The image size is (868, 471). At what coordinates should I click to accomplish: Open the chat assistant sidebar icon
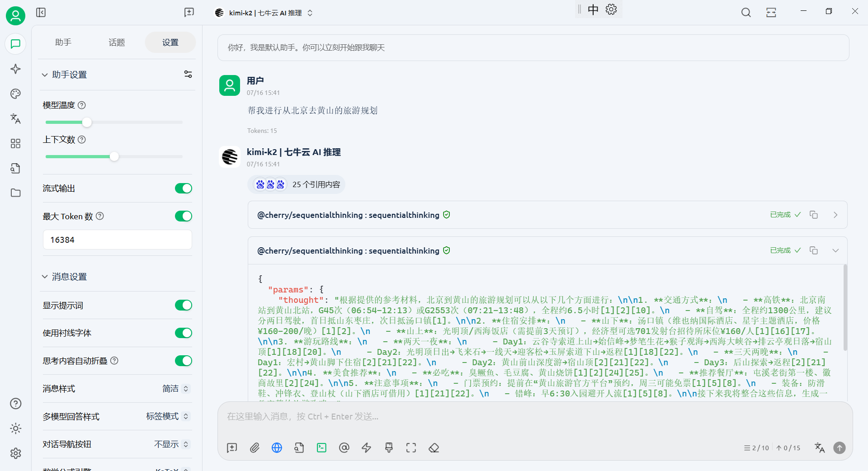(x=15, y=44)
